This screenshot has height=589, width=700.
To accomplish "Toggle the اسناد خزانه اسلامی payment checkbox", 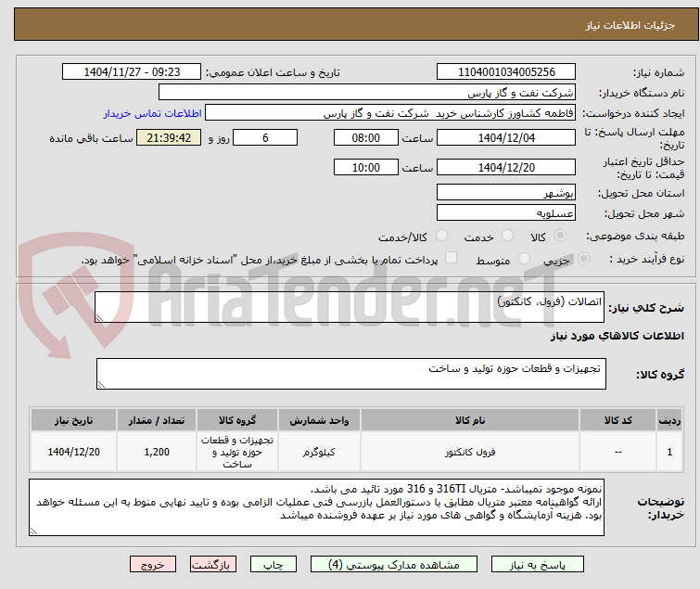I will pyautogui.click(x=452, y=258).
